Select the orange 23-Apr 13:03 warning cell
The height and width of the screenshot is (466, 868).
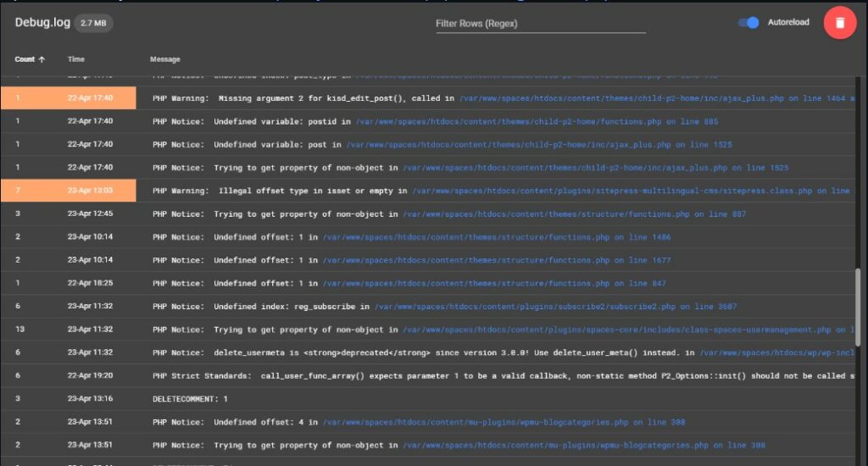click(68, 191)
